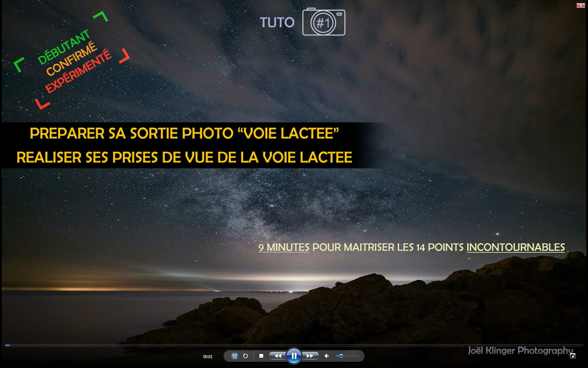Click the 00:01 elapsed time display
Viewport: 588px width, 368px height.
coord(208,357)
